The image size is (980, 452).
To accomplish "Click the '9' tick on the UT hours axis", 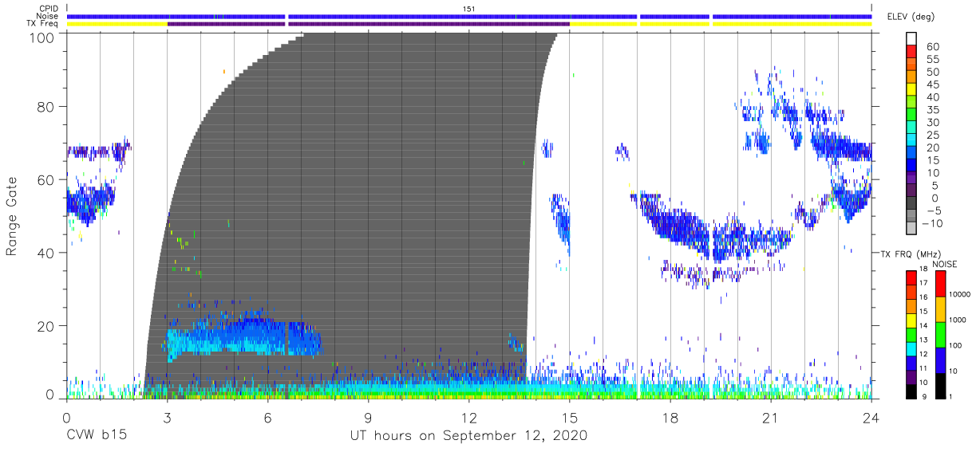I will 368,418.
